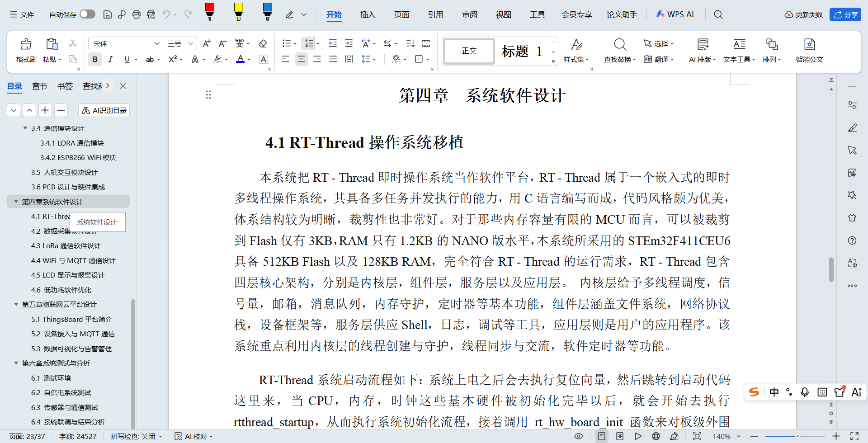Open the numbered list dropdown arrow

(x=318, y=44)
